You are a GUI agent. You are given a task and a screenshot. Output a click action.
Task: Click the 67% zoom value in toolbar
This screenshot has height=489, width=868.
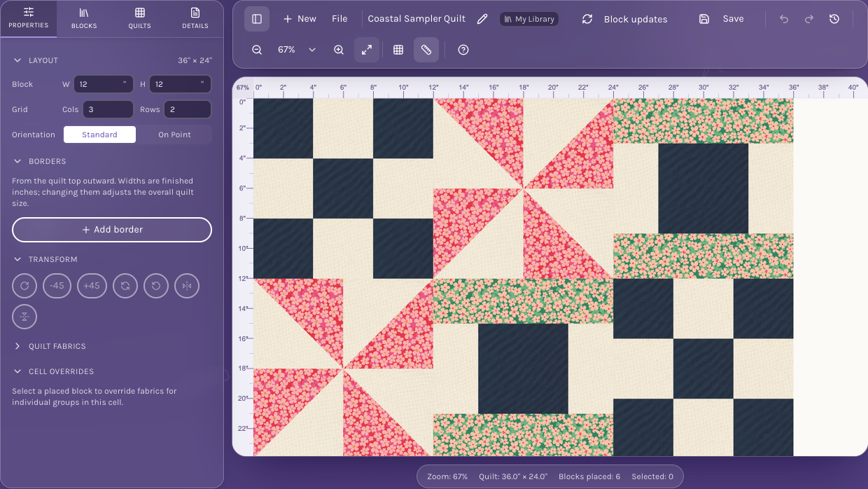286,50
